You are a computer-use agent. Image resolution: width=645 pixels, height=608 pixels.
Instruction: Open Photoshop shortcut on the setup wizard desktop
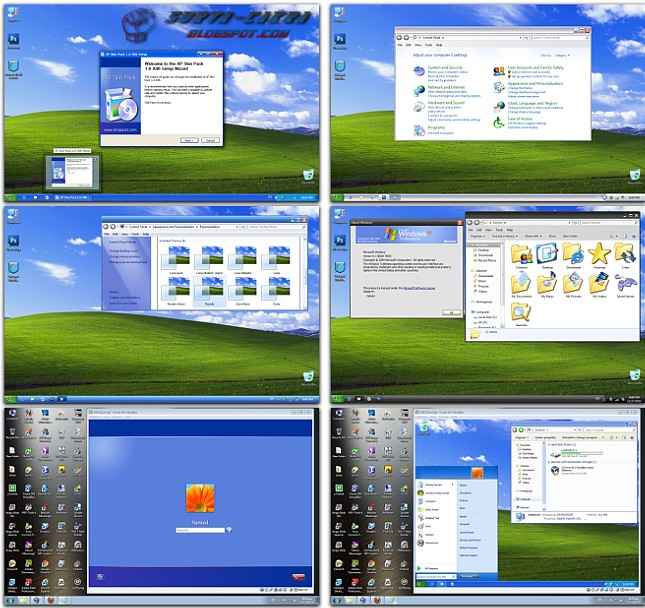click(13, 42)
